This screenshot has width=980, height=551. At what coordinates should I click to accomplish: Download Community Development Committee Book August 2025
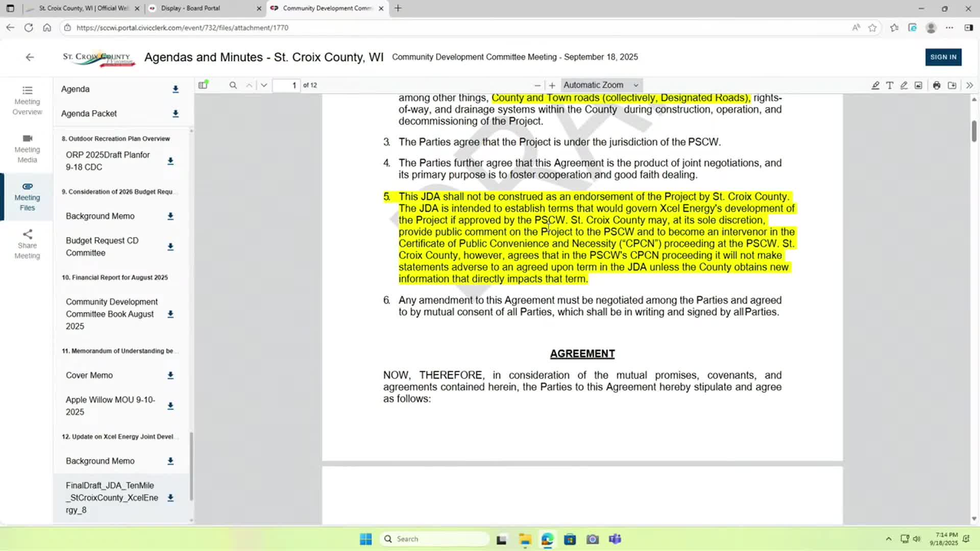point(170,314)
